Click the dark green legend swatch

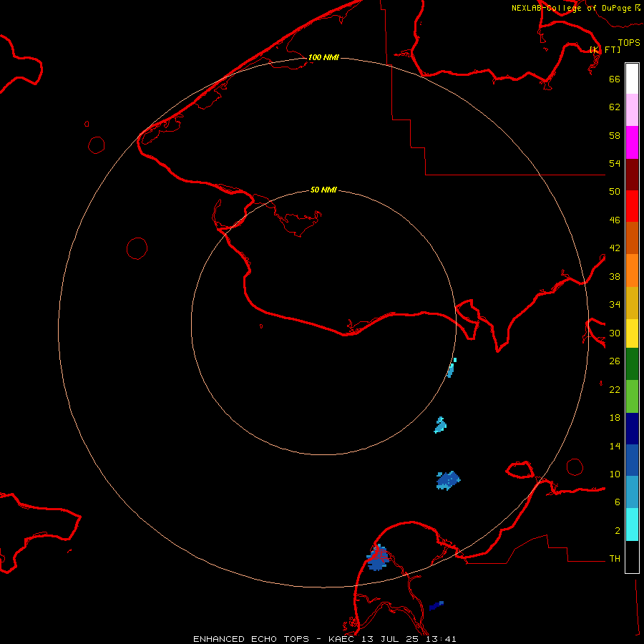pyautogui.click(x=632, y=364)
